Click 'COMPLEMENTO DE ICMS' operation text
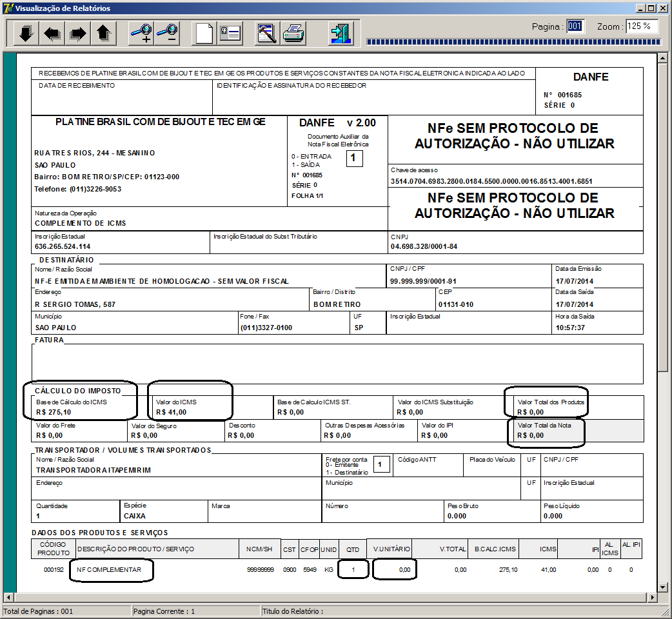This screenshot has width=672, height=619. click(x=81, y=223)
